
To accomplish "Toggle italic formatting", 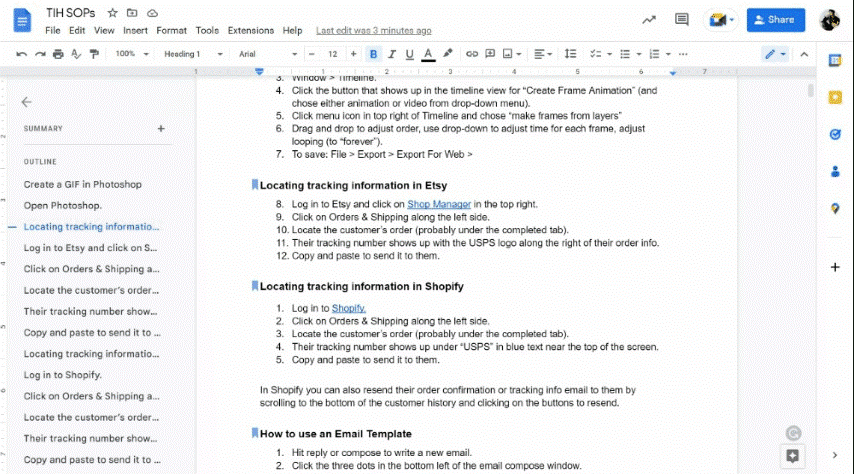I will [392, 54].
